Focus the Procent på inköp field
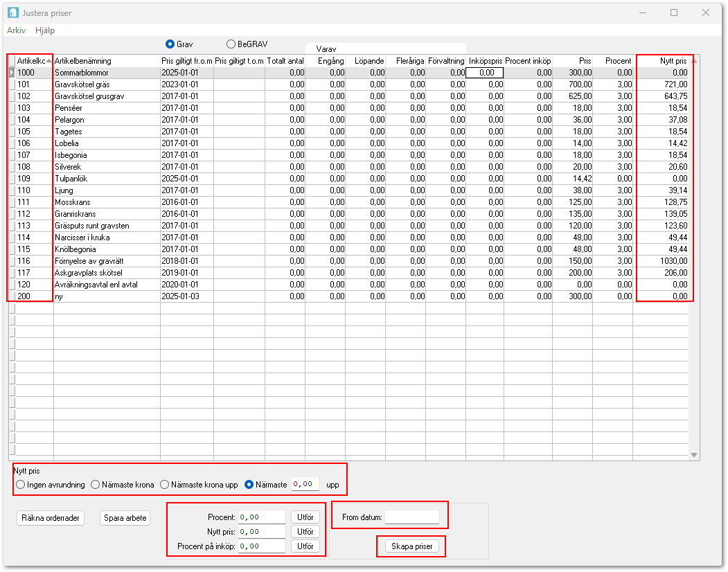 coord(261,546)
